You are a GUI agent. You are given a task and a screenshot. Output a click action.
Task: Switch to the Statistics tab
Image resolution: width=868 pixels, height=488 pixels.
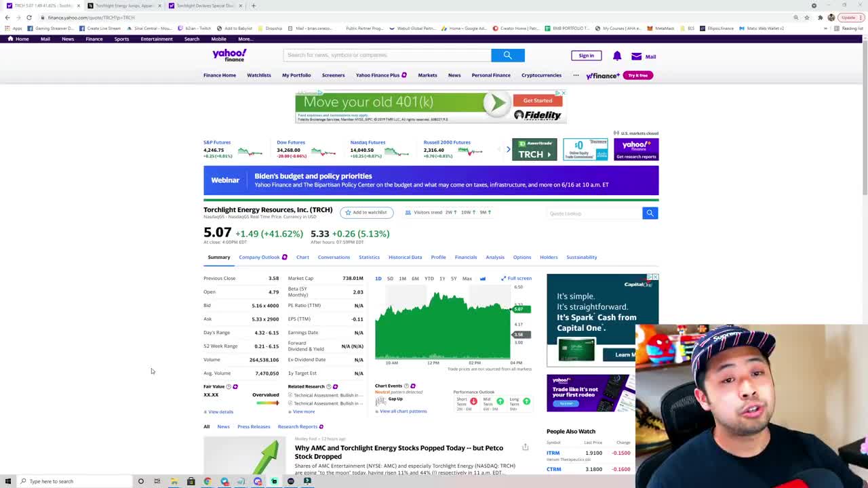click(x=369, y=257)
